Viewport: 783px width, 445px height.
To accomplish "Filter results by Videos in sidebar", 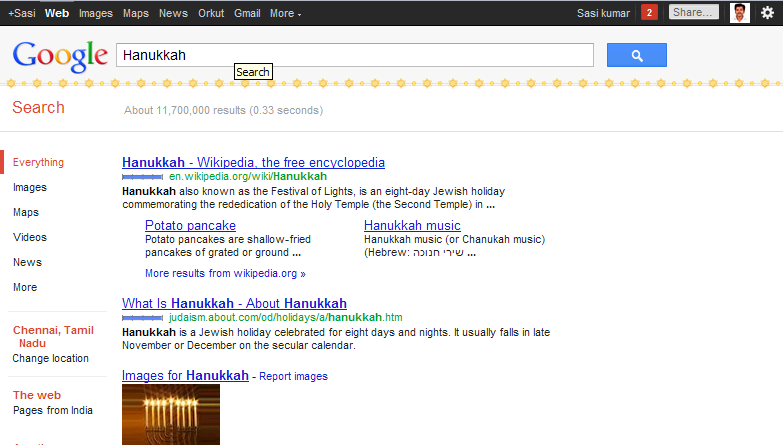I will pyautogui.click(x=30, y=237).
